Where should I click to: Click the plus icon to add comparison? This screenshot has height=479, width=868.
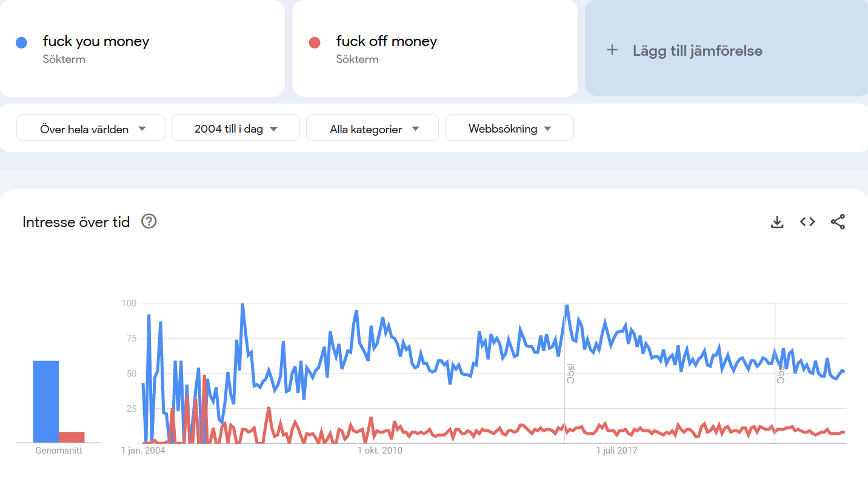pos(612,50)
